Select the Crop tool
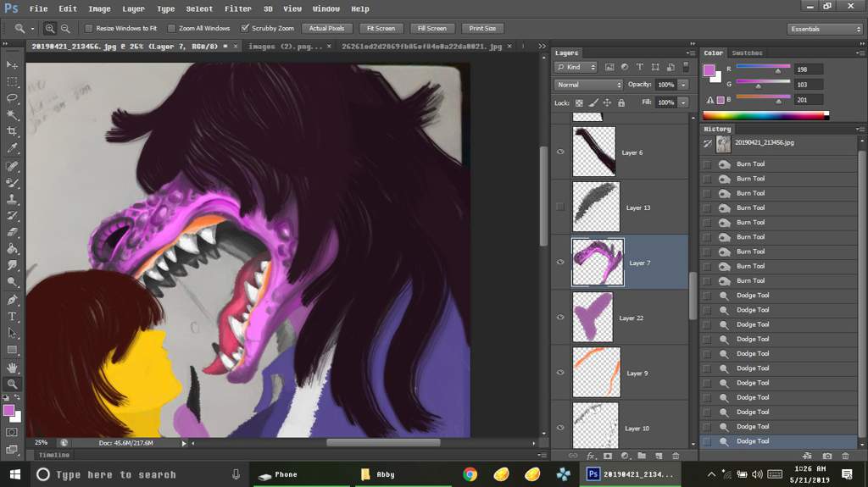 click(12, 132)
